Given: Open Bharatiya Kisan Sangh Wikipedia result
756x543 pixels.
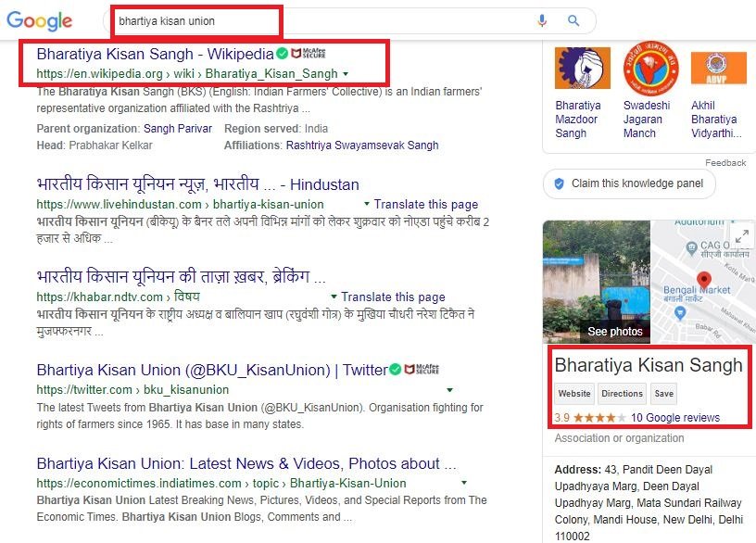Looking at the screenshot, I should pyautogui.click(x=155, y=53).
